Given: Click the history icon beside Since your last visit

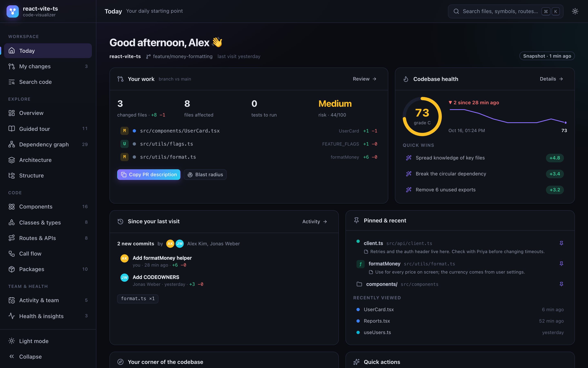Looking at the screenshot, I should click(120, 221).
